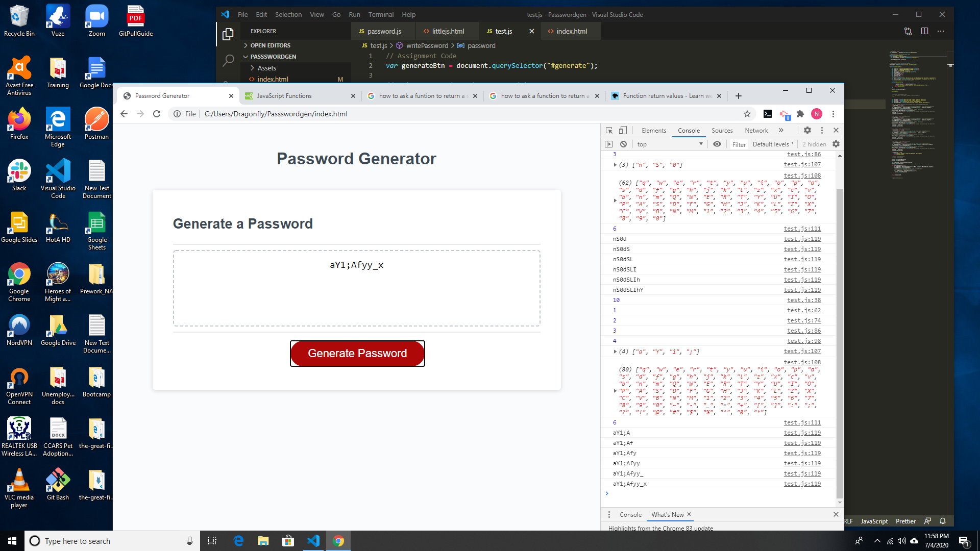
Task: Click the DevTools inspect element icon
Action: coord(609,131)
